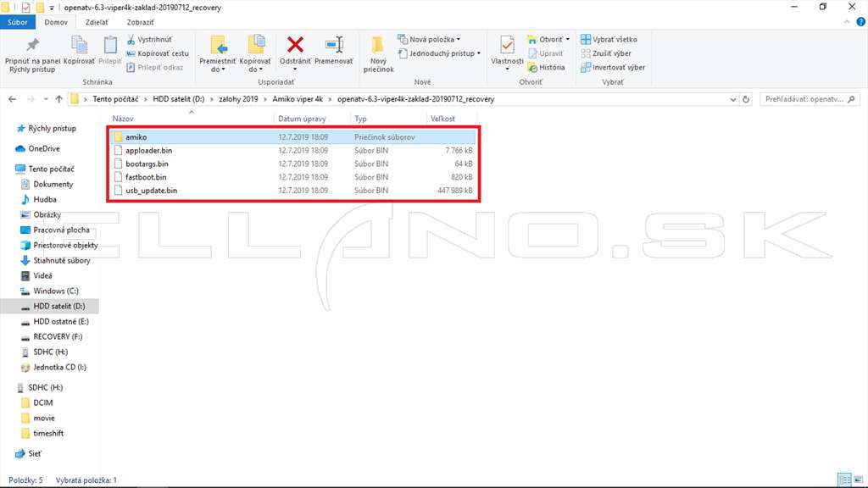
Task: Open História file history
Action: click(547, 67)
